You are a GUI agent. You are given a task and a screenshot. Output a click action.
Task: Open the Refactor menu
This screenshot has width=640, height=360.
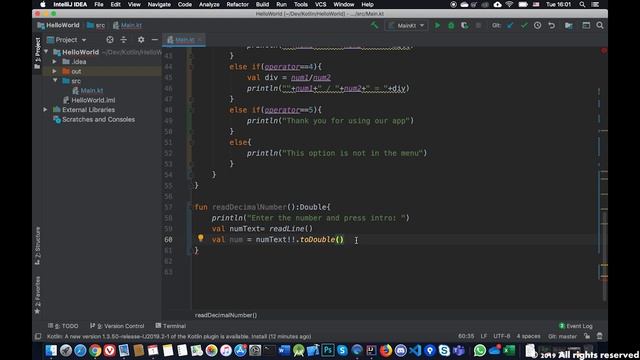[x=238, y=4]
